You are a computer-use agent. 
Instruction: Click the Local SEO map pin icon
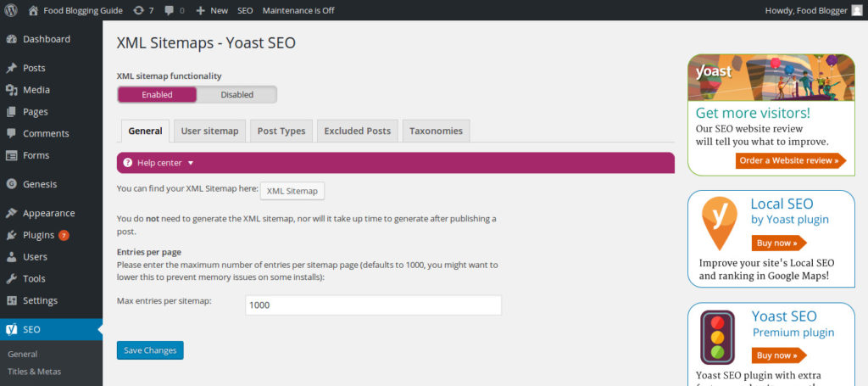point(719,223)
